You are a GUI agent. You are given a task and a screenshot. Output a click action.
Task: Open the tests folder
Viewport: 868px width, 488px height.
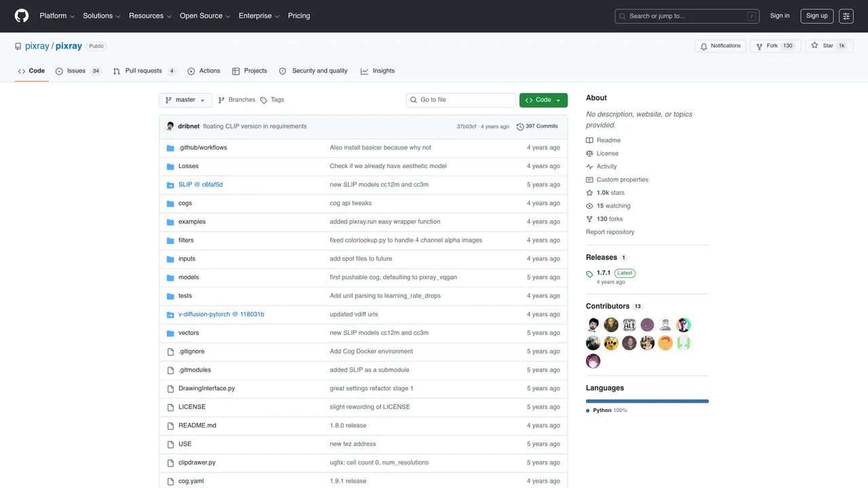click(185, 296)
